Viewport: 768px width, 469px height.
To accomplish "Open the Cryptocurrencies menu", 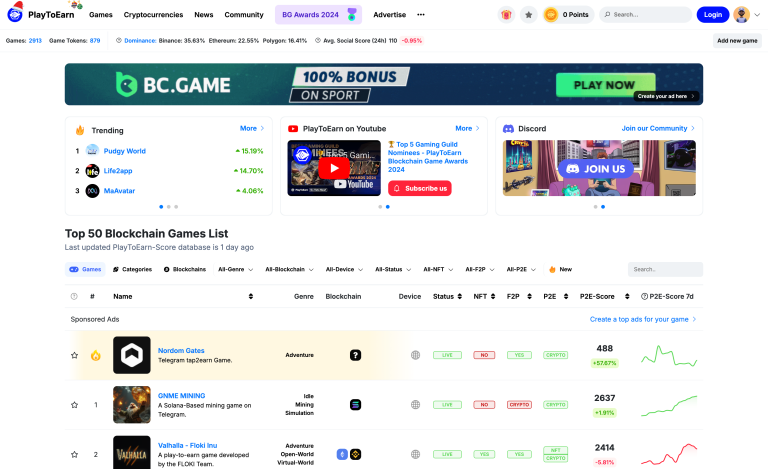I will (x=153, y=15).
